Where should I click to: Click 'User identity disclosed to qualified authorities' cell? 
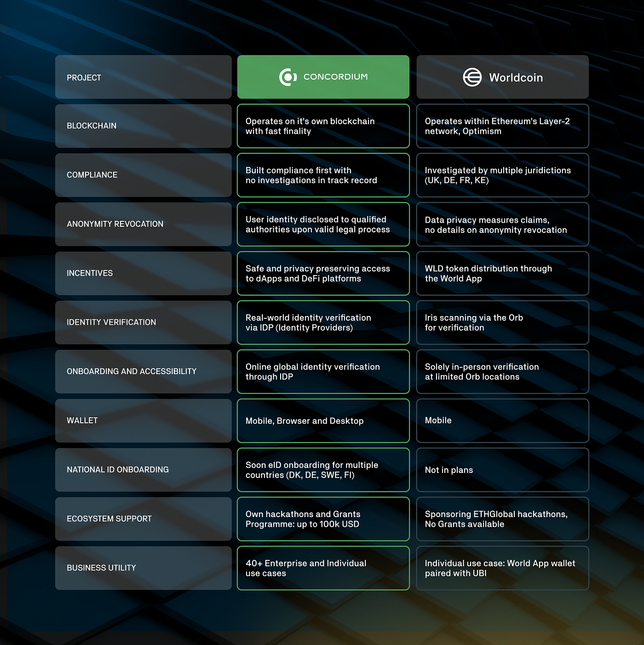323,224
